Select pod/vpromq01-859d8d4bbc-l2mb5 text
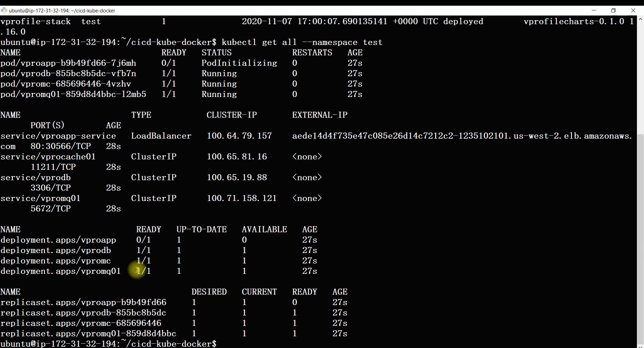 tap(73, 94)
